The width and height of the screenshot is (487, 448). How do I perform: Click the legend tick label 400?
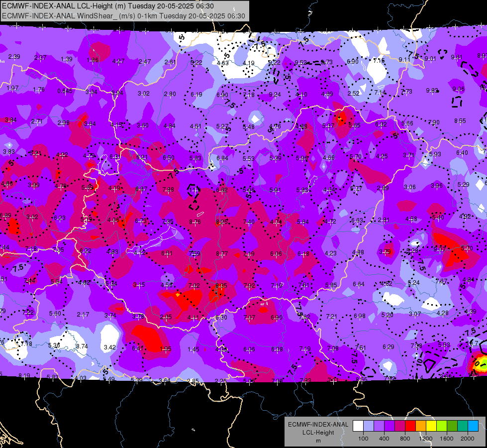tap(384, 439)
